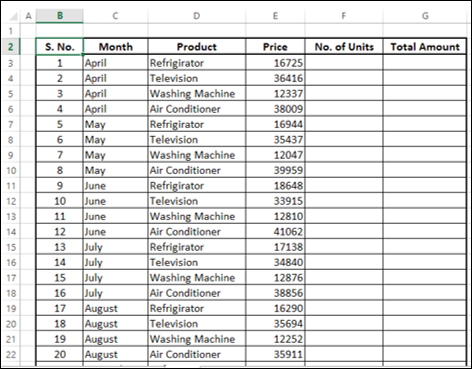Screen dimensions: 472x369
Task: Click the Total Amount header cell
Action: pos(425,47)
